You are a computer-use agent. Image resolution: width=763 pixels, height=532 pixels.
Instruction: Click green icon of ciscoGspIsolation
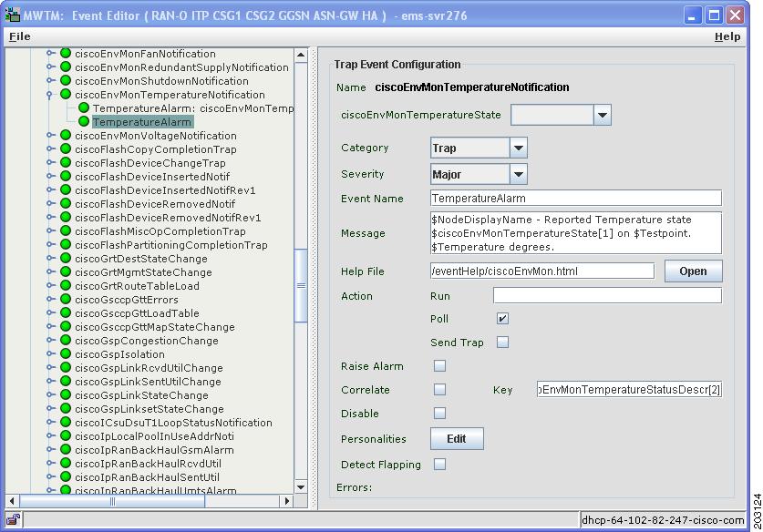pyautogui.click(x=66, y=354)
